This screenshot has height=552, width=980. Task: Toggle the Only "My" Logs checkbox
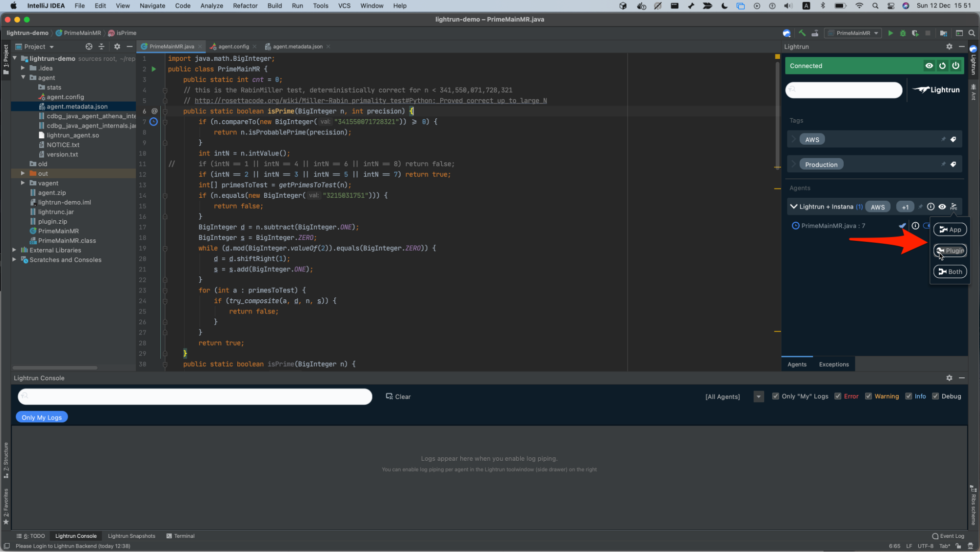pyautogui.click(x=776, y=396)
